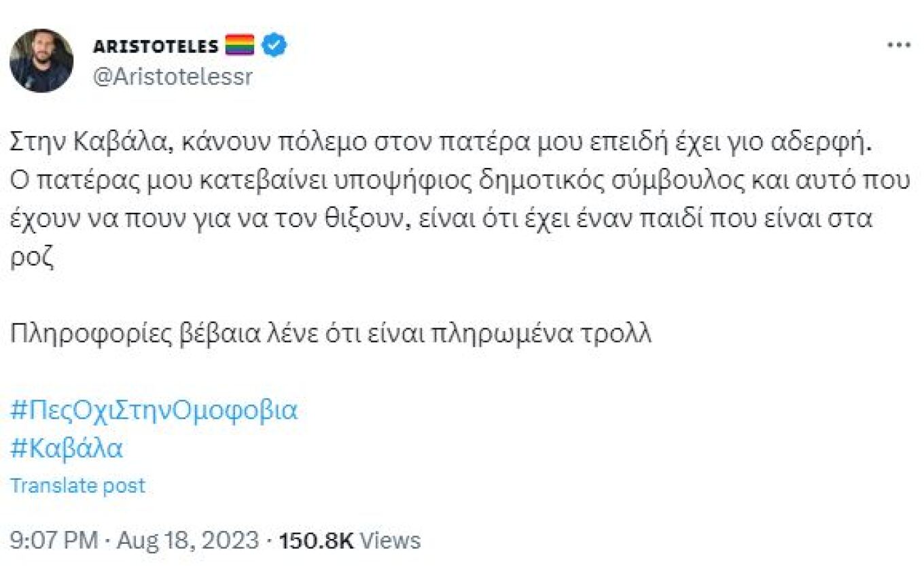924x571 pixels.
Task: Open the #ΠεςΟχιΣτηνΟμοφοβια hashtag
Action: pyautogui.click(x=154, y=411)
